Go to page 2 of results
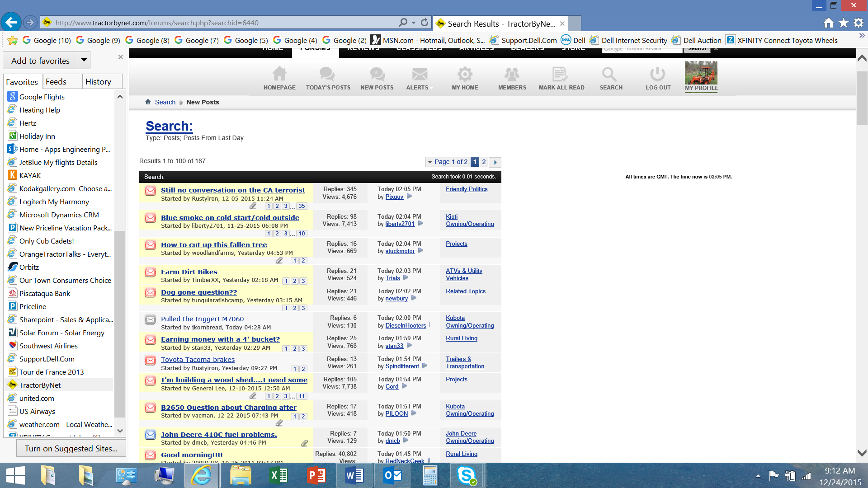Screen dimensions: 868x488 [x=484, y=162]
